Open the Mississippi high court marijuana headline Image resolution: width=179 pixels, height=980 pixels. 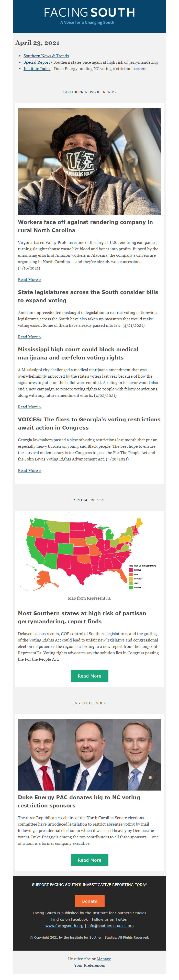click(x=78, y=353)
